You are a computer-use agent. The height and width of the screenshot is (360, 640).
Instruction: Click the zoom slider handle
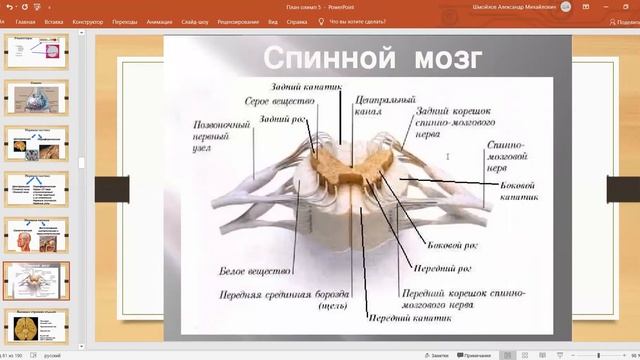click(x=599, y=356)
